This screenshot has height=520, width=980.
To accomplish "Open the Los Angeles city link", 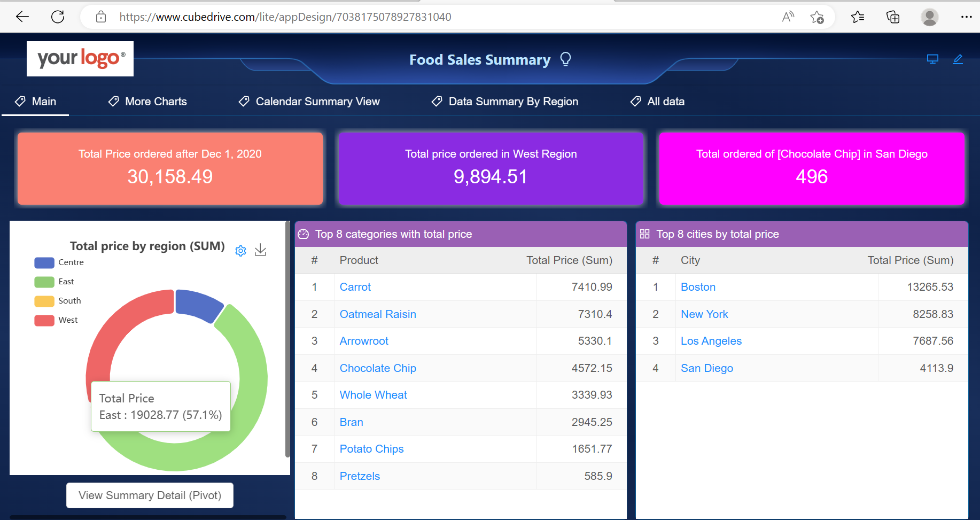I will 711,341.
